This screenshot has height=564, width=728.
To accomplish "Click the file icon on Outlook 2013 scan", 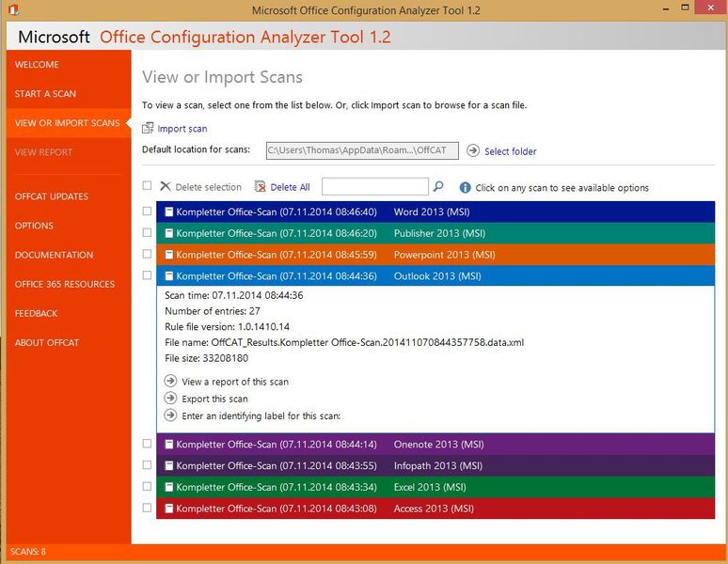I will [x=169, y=276].
